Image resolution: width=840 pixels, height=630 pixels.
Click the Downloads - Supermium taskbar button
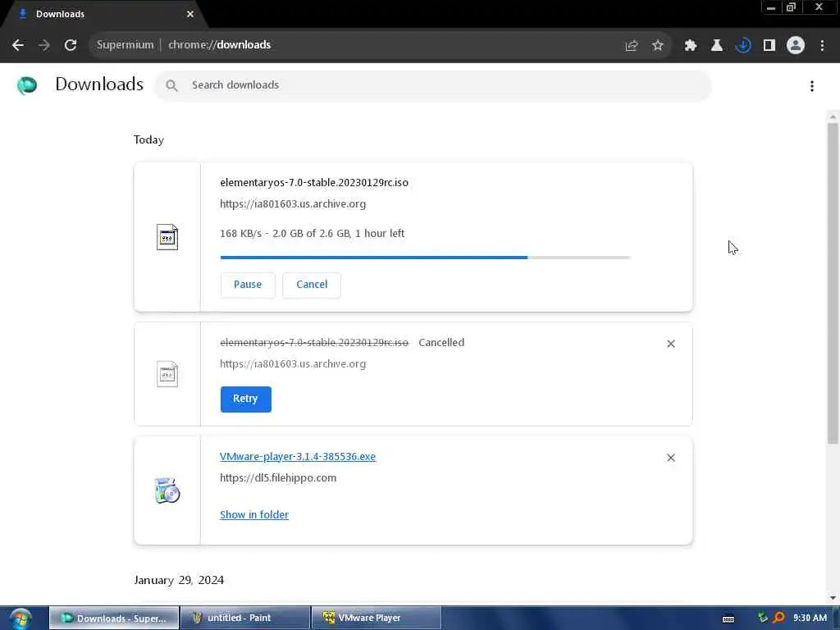pos(114,619)
